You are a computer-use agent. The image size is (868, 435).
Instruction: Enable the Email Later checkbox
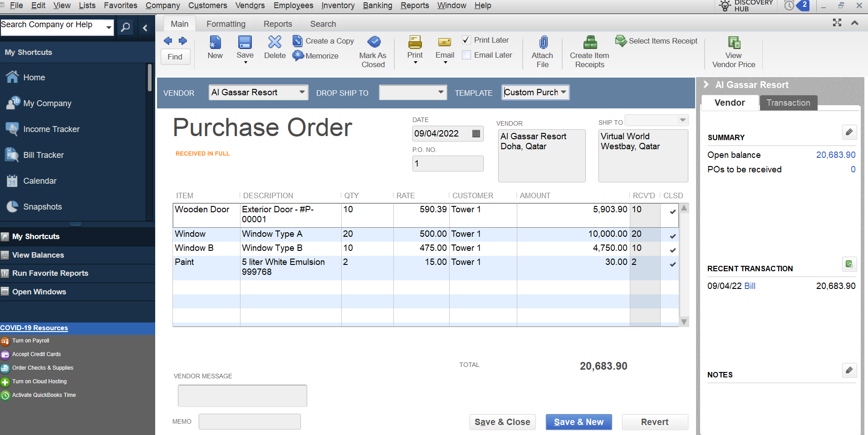pos(466,55)
